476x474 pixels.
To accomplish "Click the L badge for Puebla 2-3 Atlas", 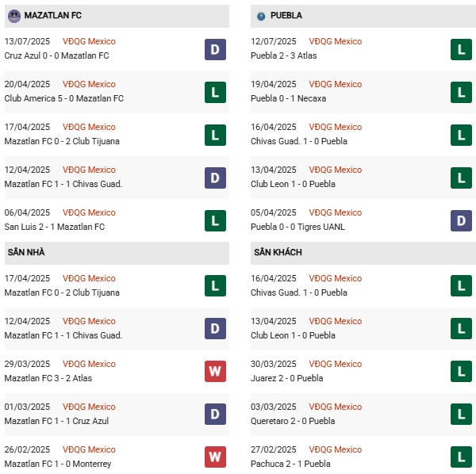I will pos(461,49).
